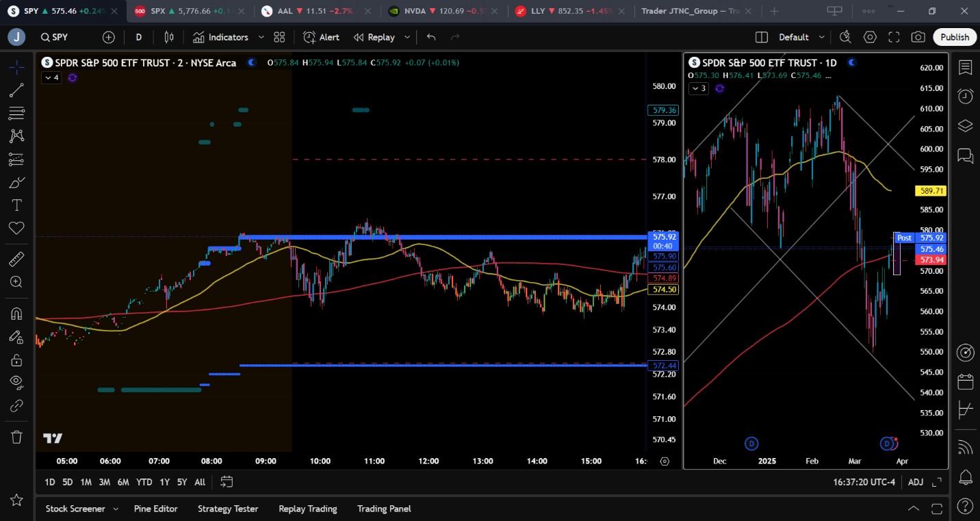The width and height of the screenshot is (980, 521).
Task: Open the notifications bell
Action: 966,476
